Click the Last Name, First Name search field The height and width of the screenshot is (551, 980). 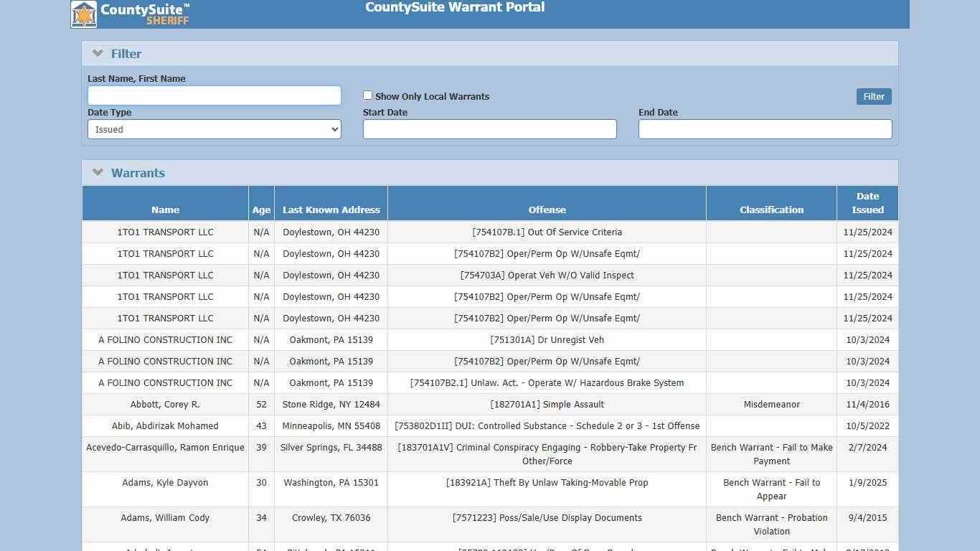[x=214, y=95]
